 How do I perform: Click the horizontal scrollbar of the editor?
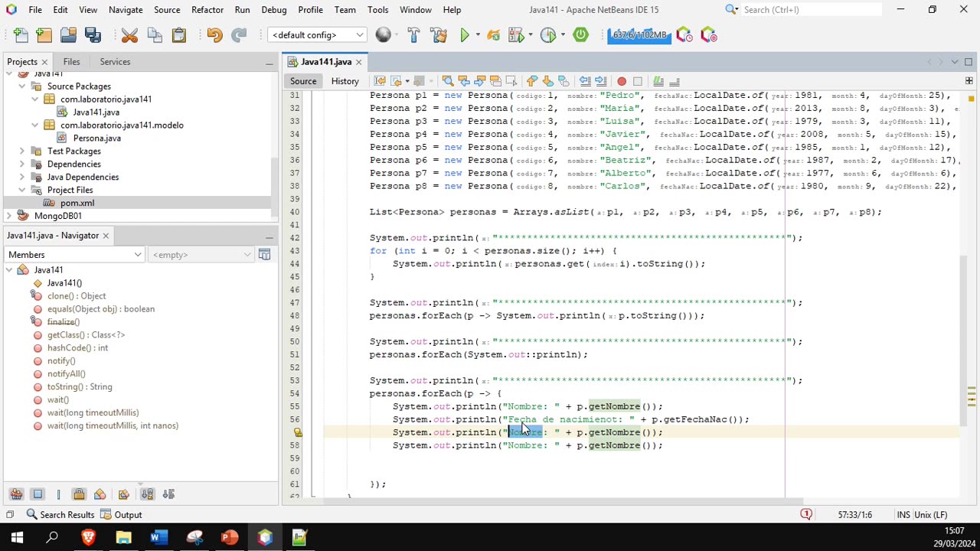coord(563,502)
